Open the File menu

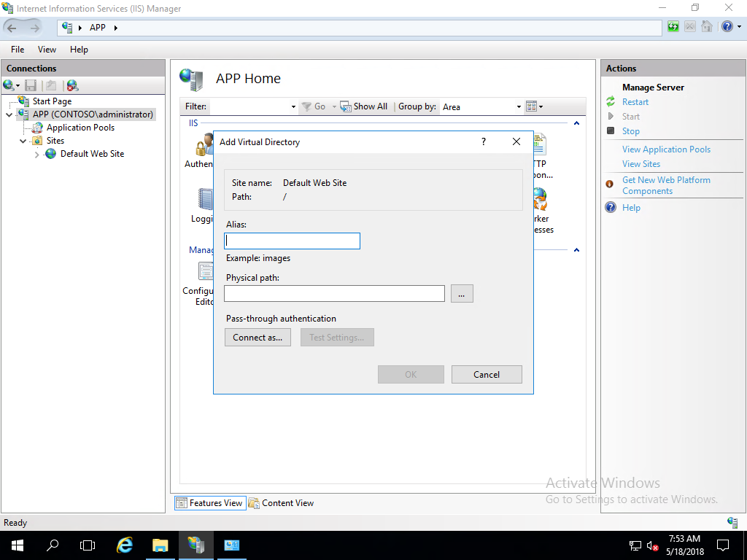click(x=18, y=50)
